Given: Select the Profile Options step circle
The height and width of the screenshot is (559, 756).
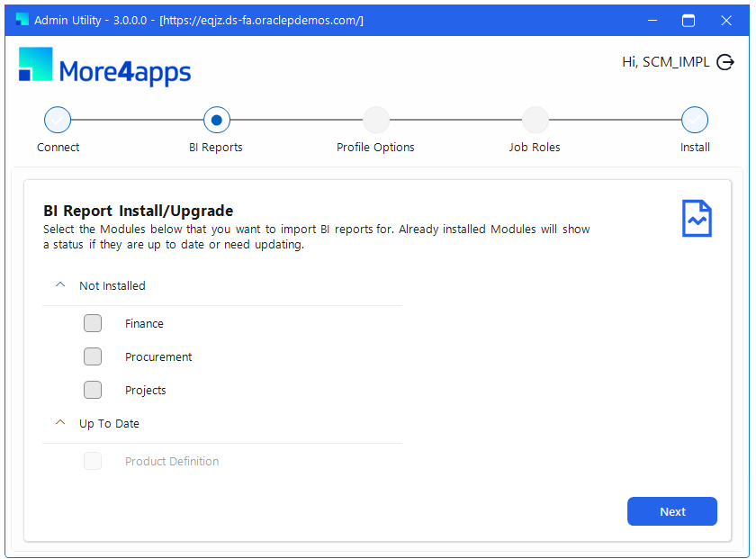Looking at the screenshot, I should [x=376, y=120].
